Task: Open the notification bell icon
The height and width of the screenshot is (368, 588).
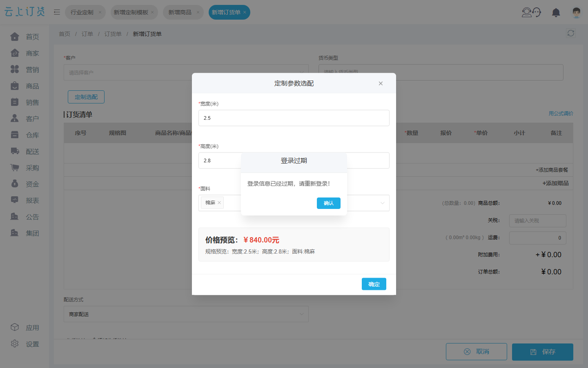Action: [556, 13]
